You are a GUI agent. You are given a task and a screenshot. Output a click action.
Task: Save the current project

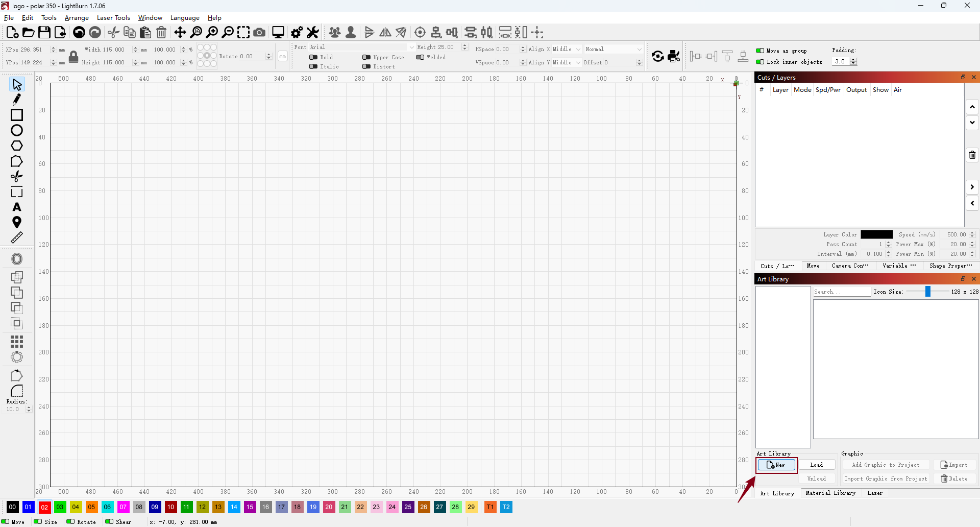44,32
